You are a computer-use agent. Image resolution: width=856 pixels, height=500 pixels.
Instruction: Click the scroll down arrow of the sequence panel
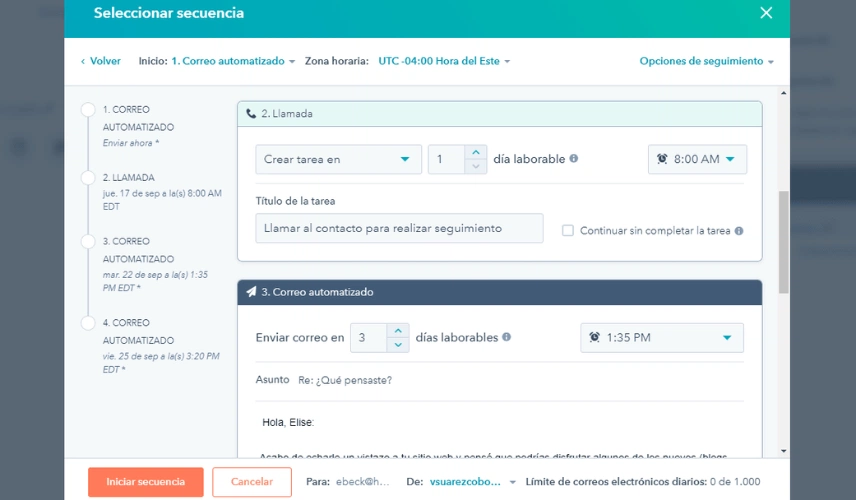point(783,451)
